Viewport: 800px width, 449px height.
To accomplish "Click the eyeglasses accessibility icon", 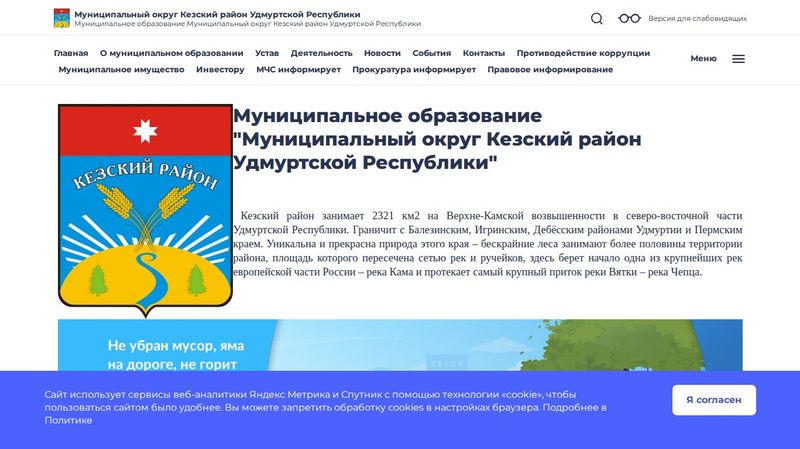I will [x=629, y=18].
